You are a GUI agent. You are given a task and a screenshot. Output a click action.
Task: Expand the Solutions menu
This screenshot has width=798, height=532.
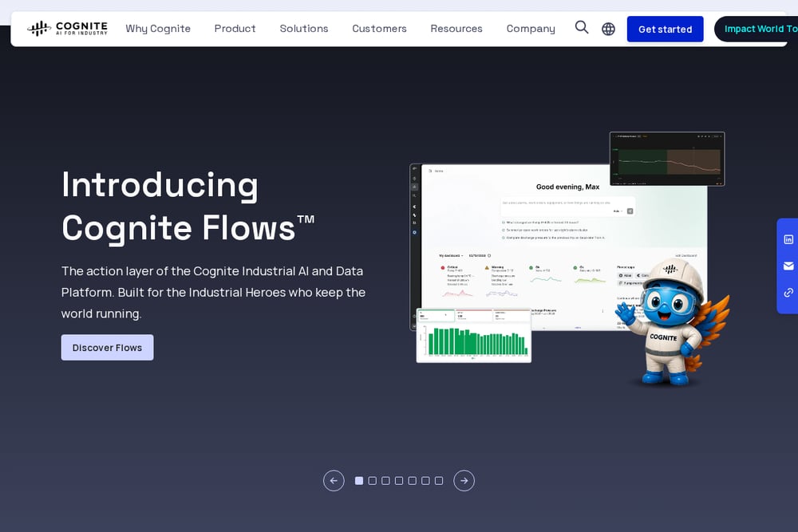tap(304, 29)
